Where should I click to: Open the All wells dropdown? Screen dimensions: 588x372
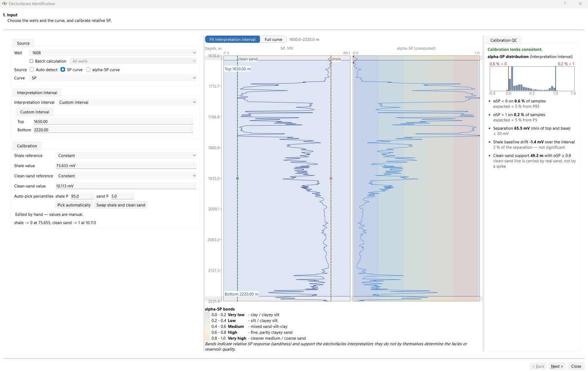click(x=133, y=61)
